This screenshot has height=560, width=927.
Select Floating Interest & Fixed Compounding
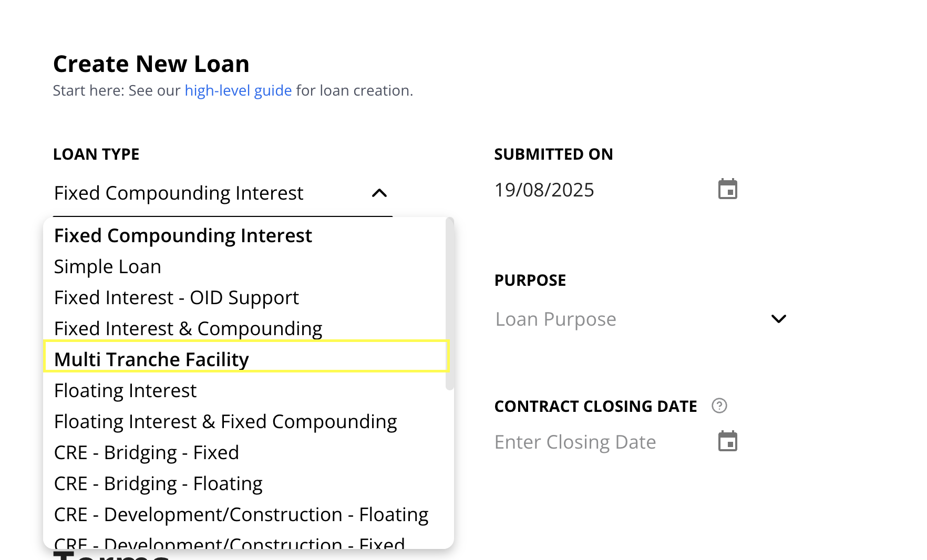tap(225, 422)
